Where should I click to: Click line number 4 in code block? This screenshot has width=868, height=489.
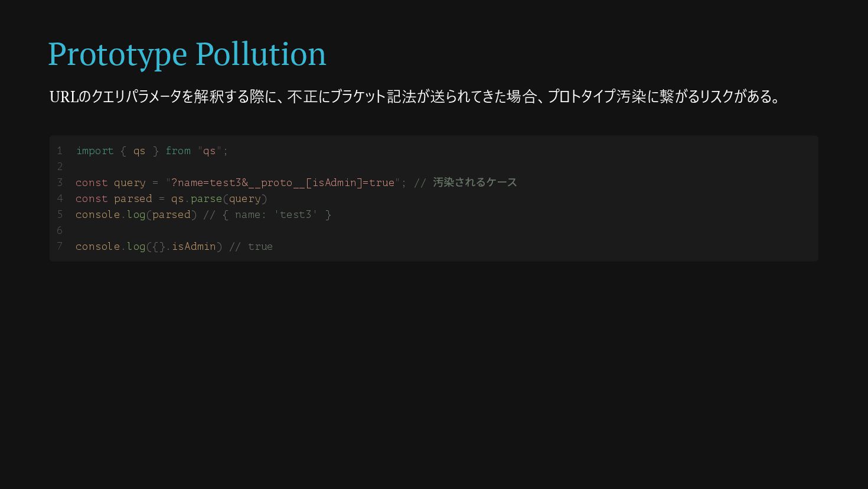click(60, 198)
